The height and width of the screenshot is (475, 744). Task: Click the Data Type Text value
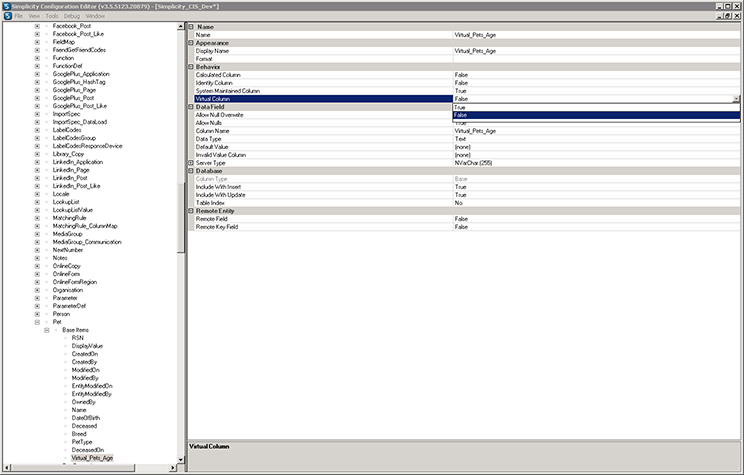tap(460, 139)
